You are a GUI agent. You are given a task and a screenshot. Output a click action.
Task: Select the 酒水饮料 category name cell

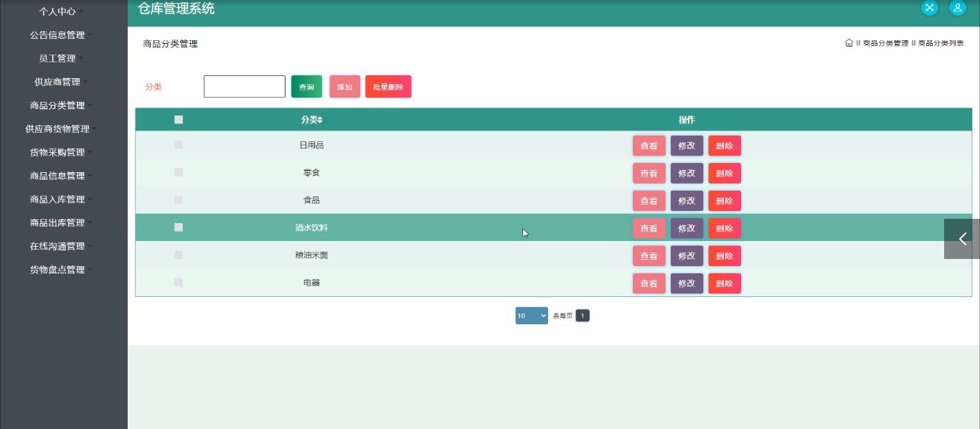311,227
